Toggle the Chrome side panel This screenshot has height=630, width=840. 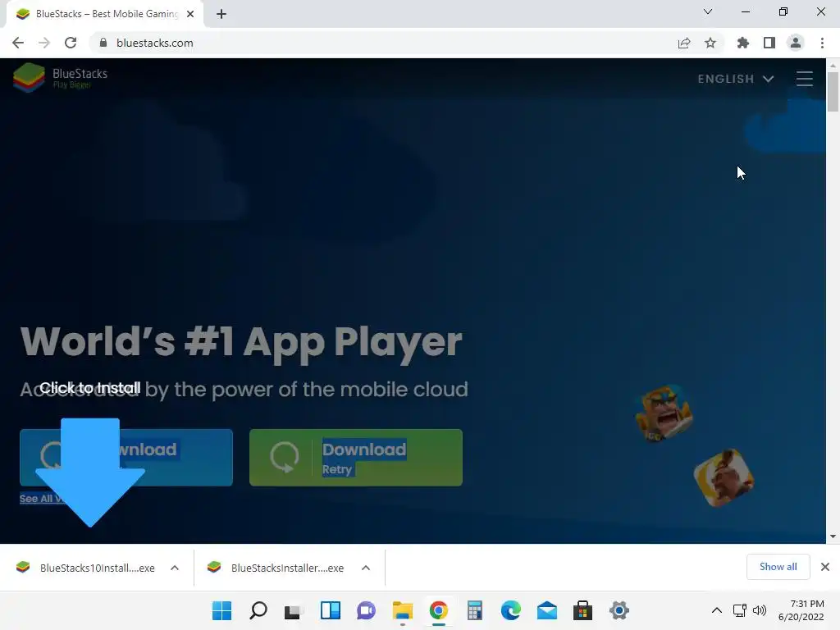(x=769, y=43)
